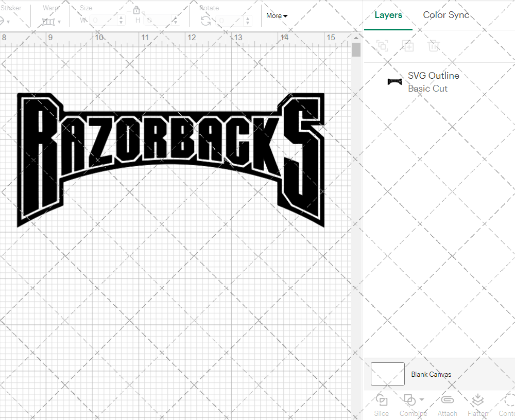Click the Blank Canvas color swatch
Screen dimensions: 515x420
(387, 374)
